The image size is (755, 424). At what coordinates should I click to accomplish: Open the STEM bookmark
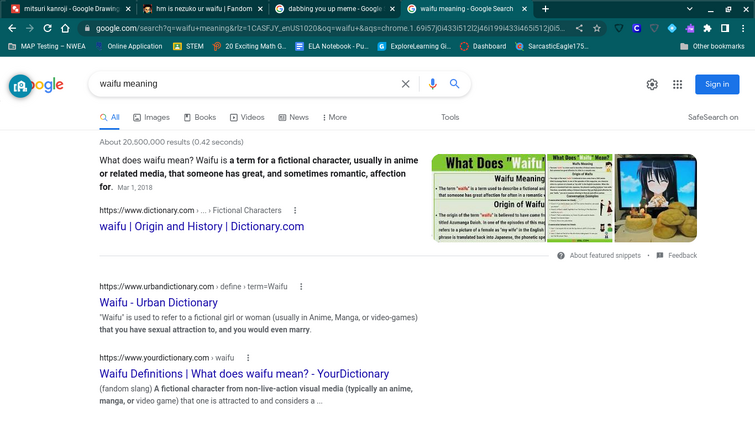tap(188, 46)
